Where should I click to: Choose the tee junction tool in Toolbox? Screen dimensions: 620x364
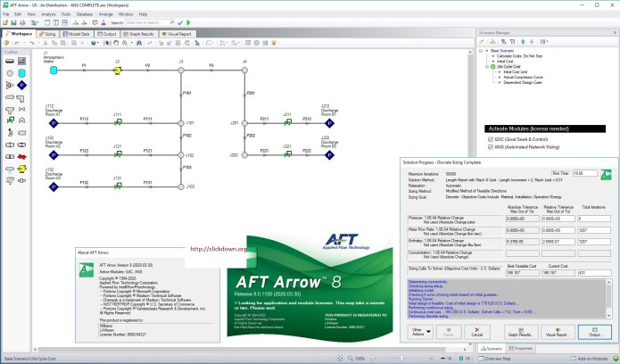10,110
